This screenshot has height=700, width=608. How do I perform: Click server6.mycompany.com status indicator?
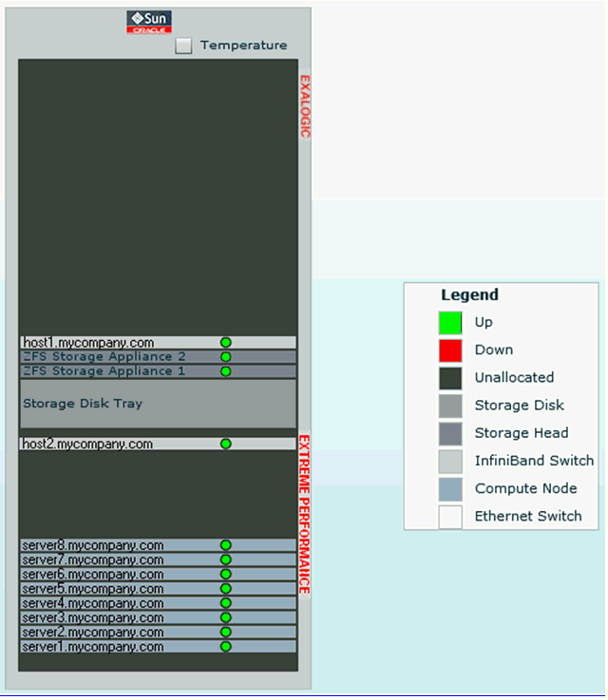click(226, 574)
